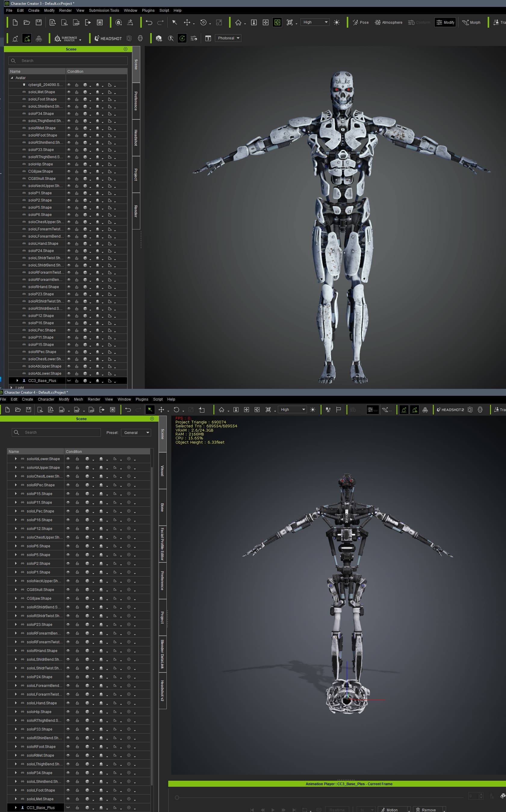Choose the Move tool in Character Creator 4
Image resolution: width=506 pixels, height=812 pixels.
(161, 410)
